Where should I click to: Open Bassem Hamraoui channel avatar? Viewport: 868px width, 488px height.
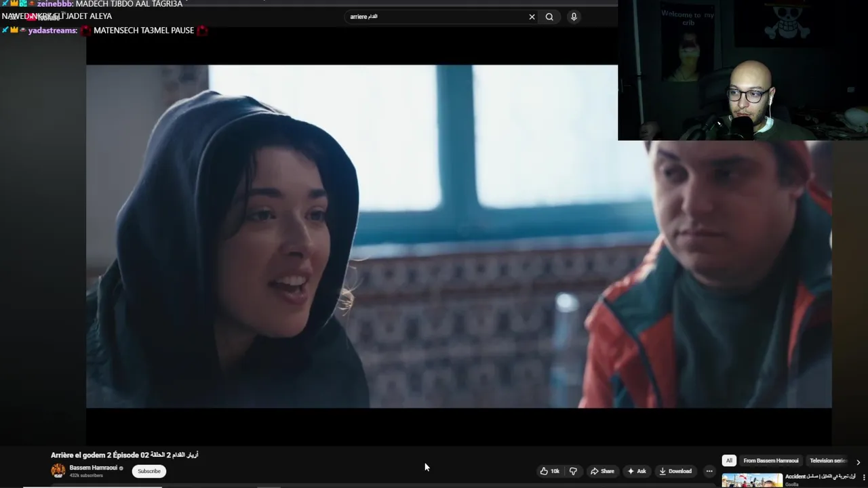click(58, 470)
